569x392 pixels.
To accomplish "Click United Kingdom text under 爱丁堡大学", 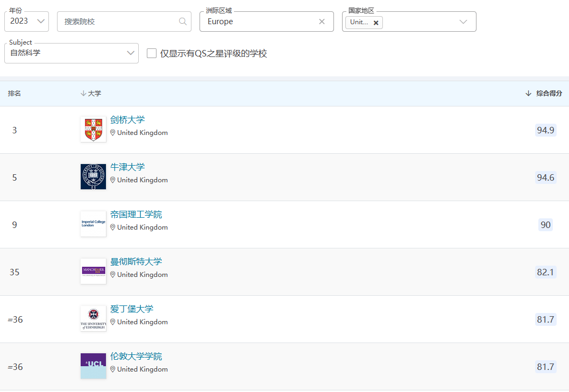I will point(142,322).
